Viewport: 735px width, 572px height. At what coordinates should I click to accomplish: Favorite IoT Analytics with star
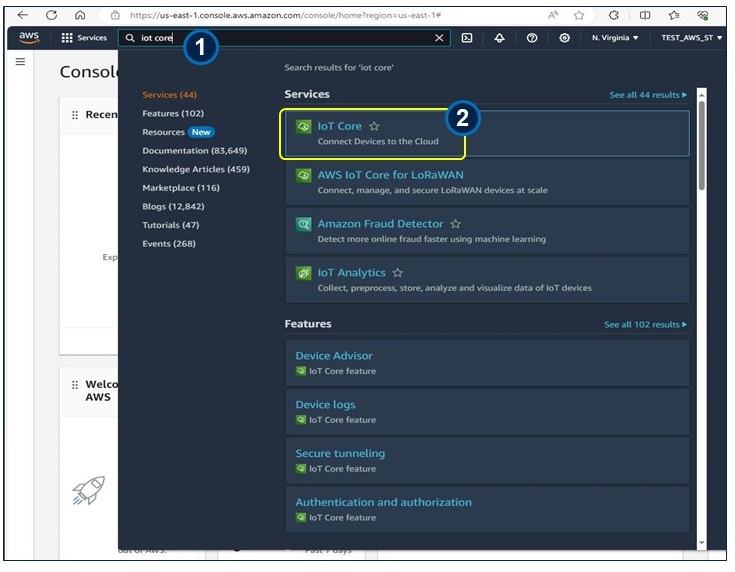click(x=398, y=273)
